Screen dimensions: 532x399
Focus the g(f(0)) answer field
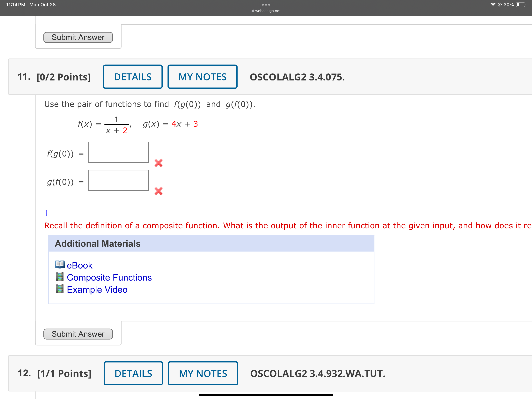point(119,180)
